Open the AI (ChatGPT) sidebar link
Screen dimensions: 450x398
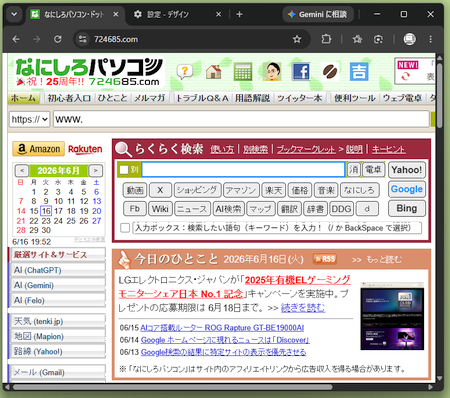58,270
